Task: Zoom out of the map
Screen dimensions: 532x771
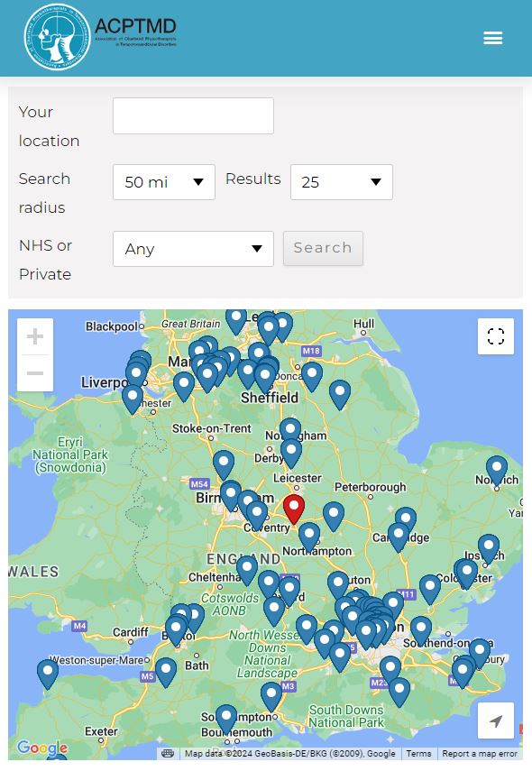Action: pos(35,373)
